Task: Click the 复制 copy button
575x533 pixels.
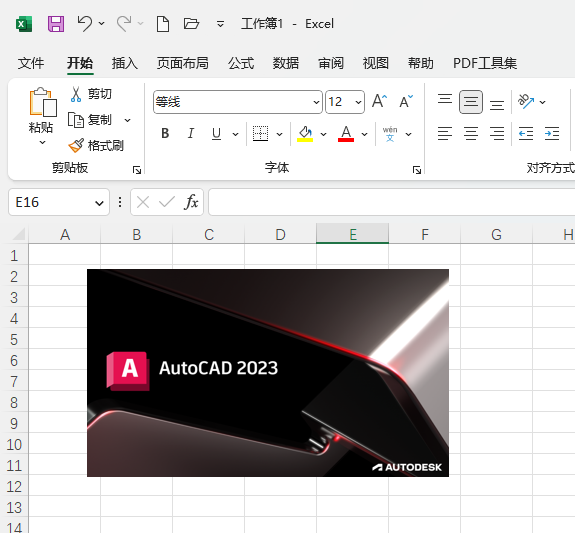Action: point(89,120)
